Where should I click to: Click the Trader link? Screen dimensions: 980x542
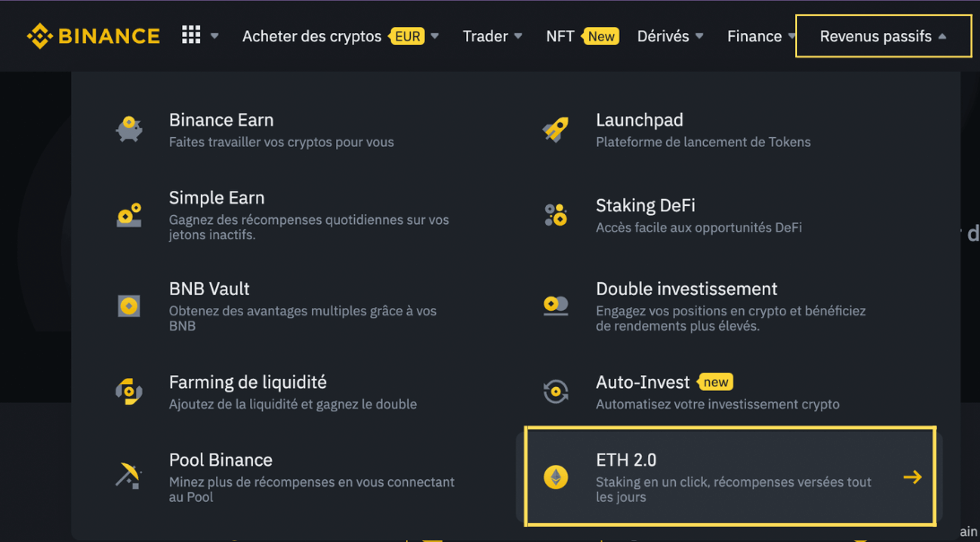486,36
